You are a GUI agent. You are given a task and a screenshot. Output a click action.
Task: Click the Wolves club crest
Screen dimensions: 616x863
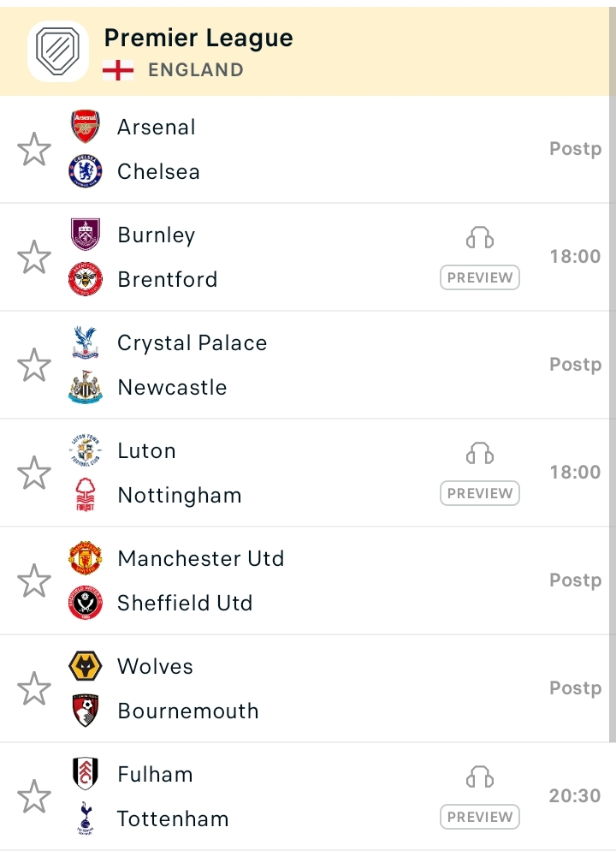[x=86, y=666]
